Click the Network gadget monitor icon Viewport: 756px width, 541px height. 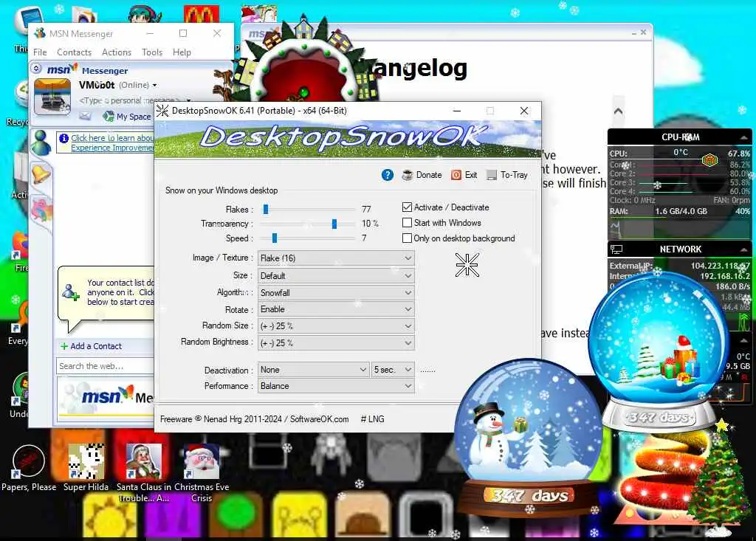tap(616, 249)
